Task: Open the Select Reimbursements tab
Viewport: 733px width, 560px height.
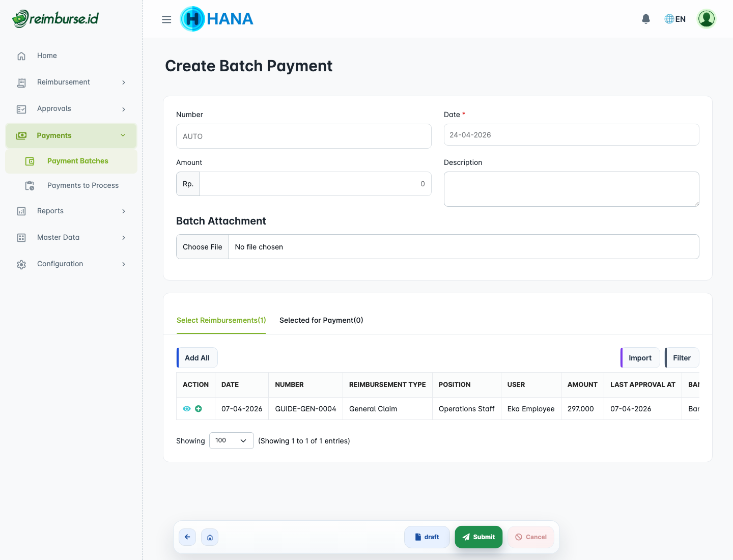Action: coord(221,320)
